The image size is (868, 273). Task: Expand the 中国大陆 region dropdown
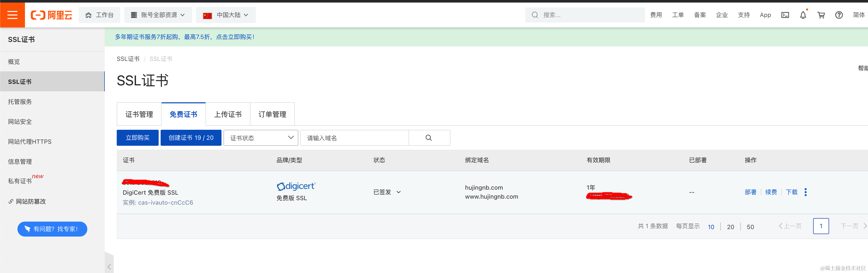pos(226,15)
